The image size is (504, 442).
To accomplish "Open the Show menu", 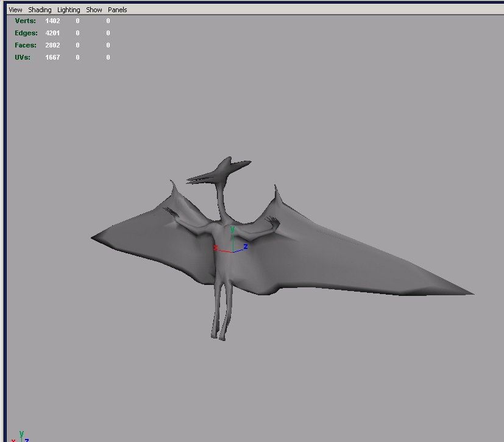I will click(x=94, y=10).
